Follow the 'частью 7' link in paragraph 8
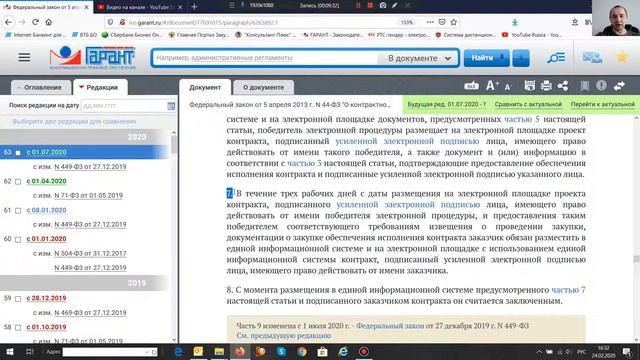 [568, 290]
